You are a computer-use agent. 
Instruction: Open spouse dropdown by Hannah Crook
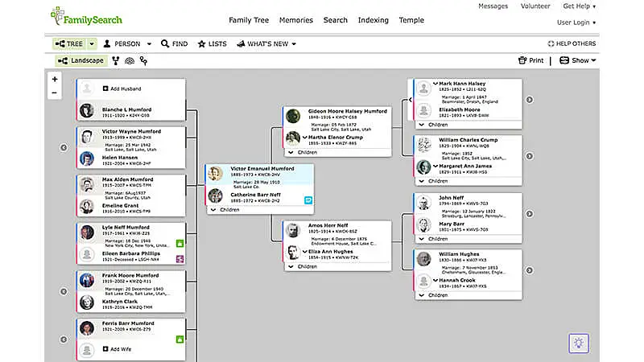436,280
